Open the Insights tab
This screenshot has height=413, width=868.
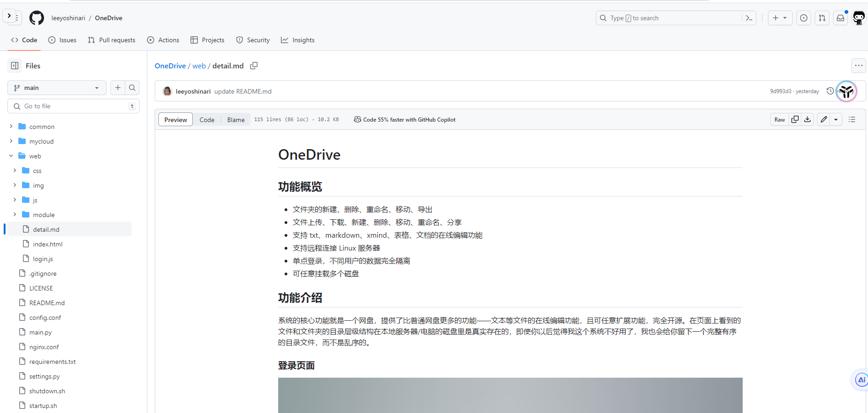pos(298,40)
